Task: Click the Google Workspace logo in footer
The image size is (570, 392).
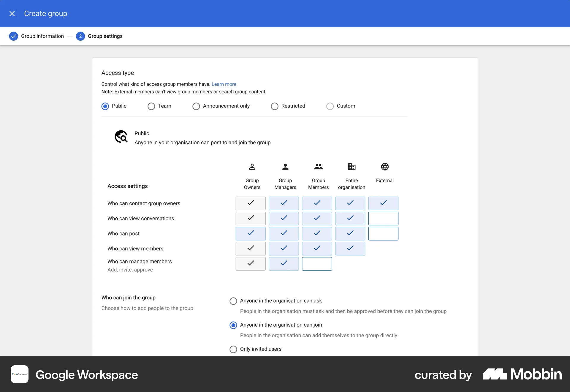Action: pos(19,374)
